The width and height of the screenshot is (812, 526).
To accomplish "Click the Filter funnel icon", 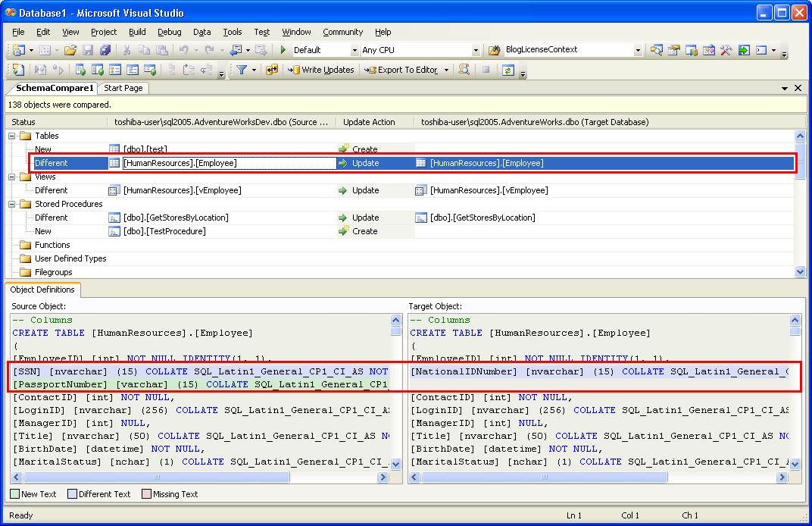I will (x=241, y=70).
